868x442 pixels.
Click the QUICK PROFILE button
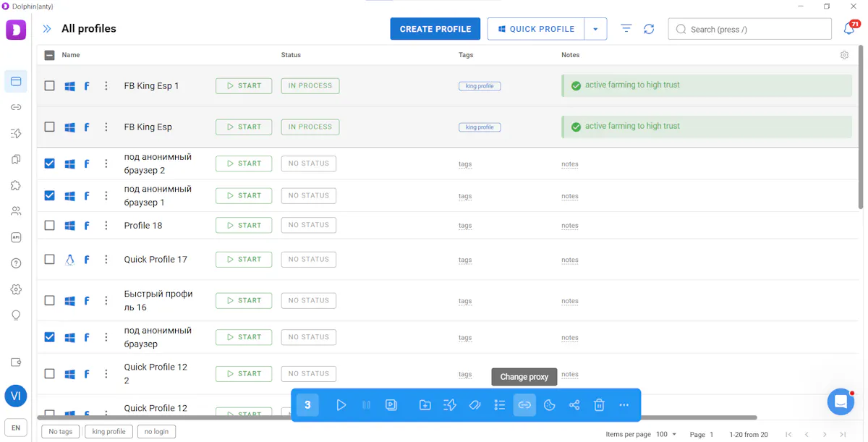pos(535,29)
